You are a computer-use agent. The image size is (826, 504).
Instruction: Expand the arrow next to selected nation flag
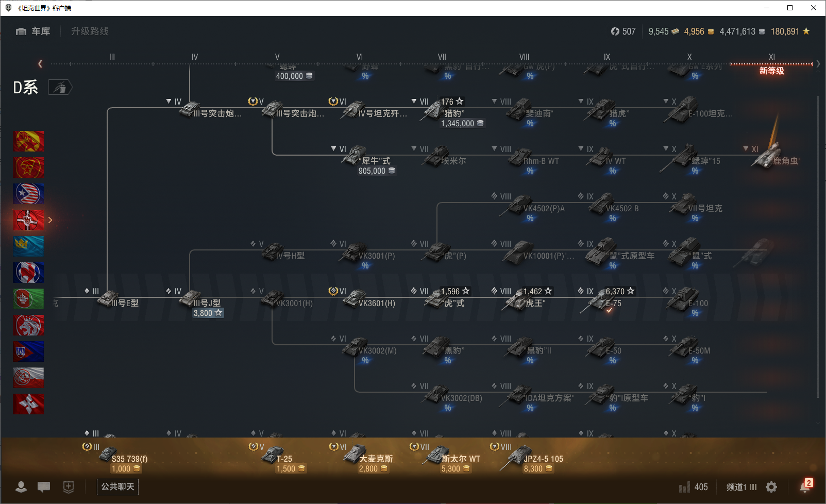pyautogui.click(x=50, y=220)
